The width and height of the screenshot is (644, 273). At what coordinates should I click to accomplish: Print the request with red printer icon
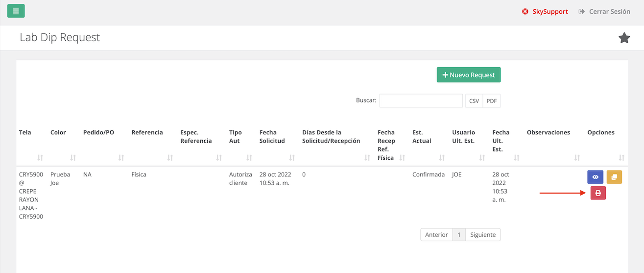point(598,193)
